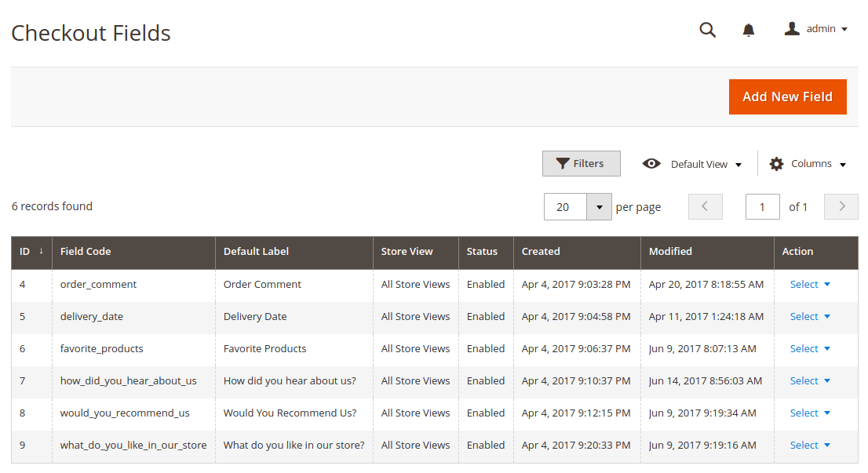Viewport: 868px width, 473px height.
Task: Click the would_you_recommend_us field code
Action: tap(125, 413)
